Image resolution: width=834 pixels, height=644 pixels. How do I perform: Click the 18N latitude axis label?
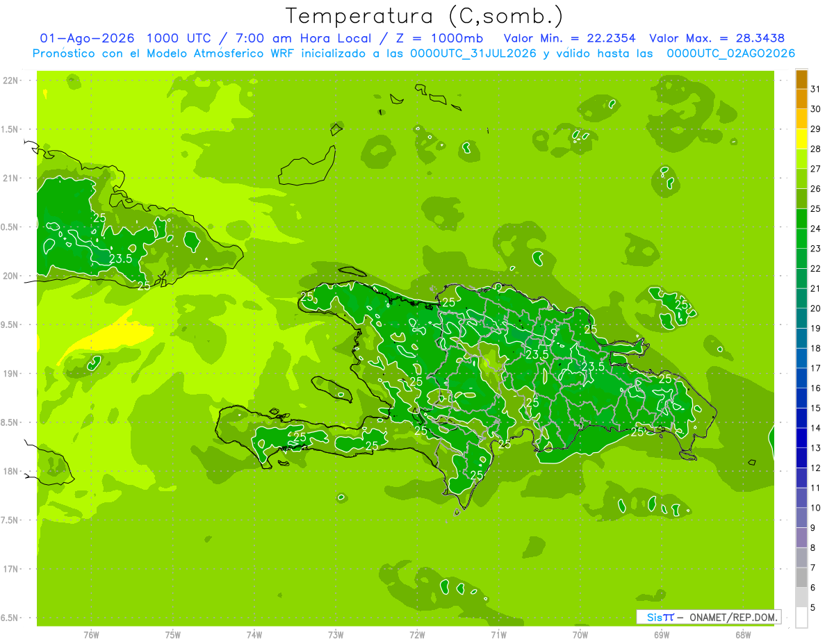[x=10, y=471]
